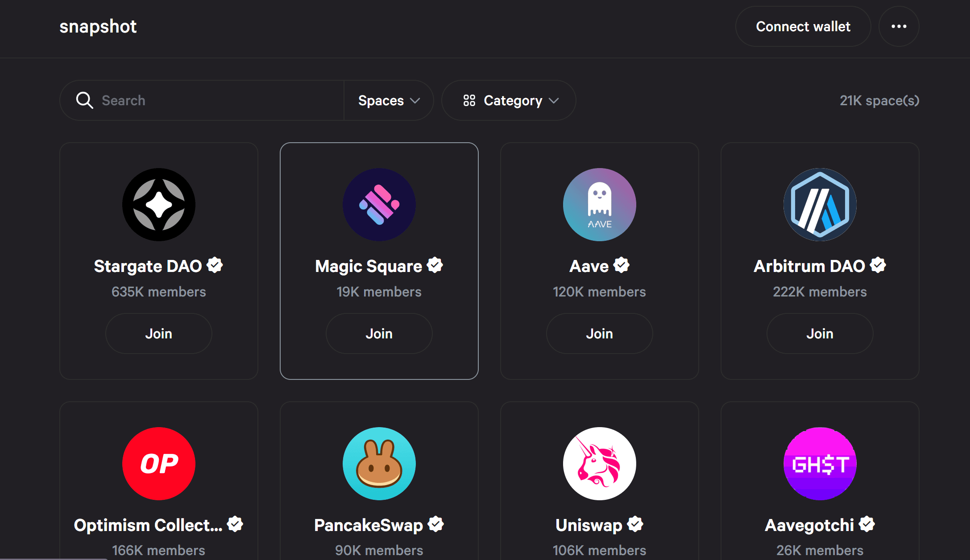
Task: Open the Stargate DAO logo
Action: click(158, 205)
